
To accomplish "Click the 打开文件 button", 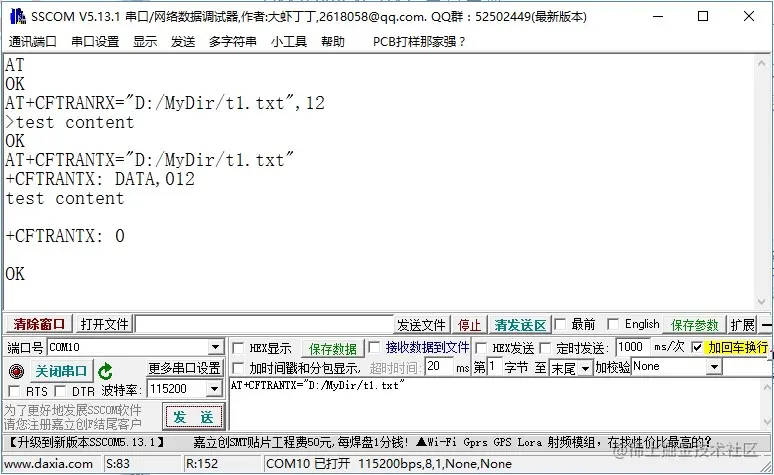I will [104, 324].
